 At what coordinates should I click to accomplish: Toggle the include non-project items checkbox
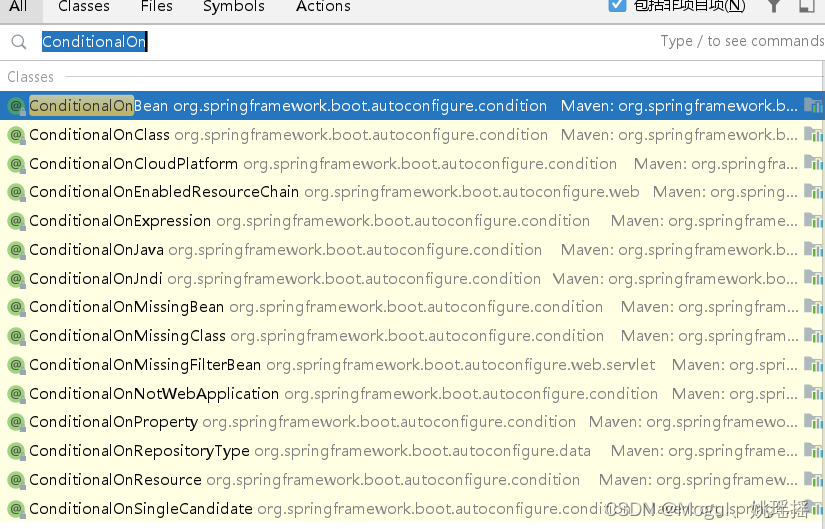(617, 5)
